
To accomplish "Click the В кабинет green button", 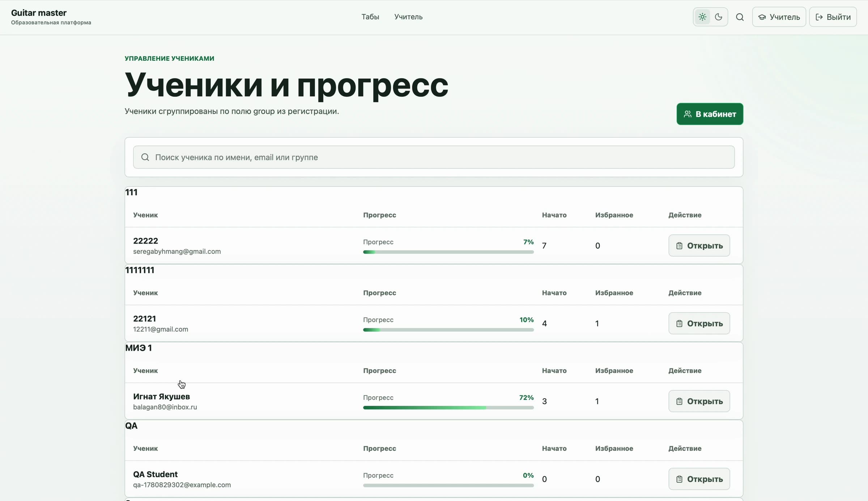I will point(710,114).
